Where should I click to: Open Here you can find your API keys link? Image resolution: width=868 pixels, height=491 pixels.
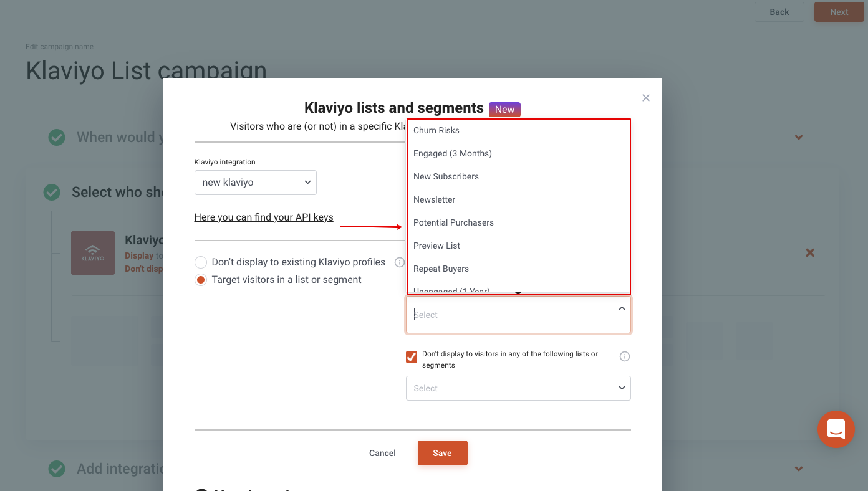pos(264,217)
